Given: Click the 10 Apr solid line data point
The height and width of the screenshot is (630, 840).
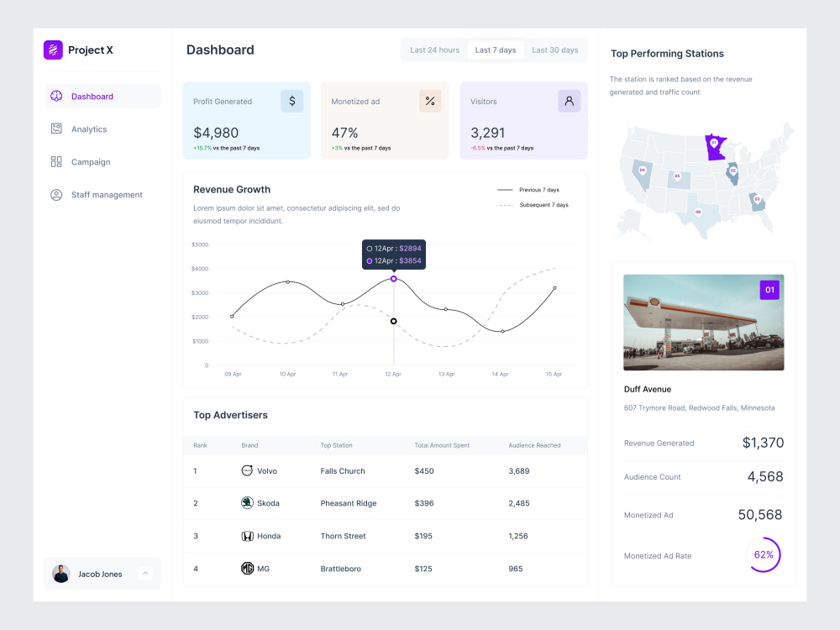Looking at the screenshot, I should [x=288, y=281].
